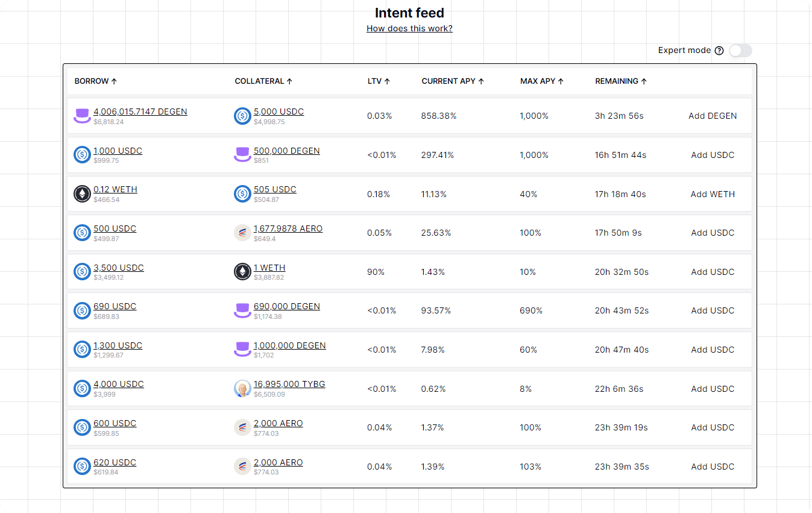Click the TYBG icon beside 16,995,000 TYBG
This screenshot has height=513, width=812.
click(242, 388)
